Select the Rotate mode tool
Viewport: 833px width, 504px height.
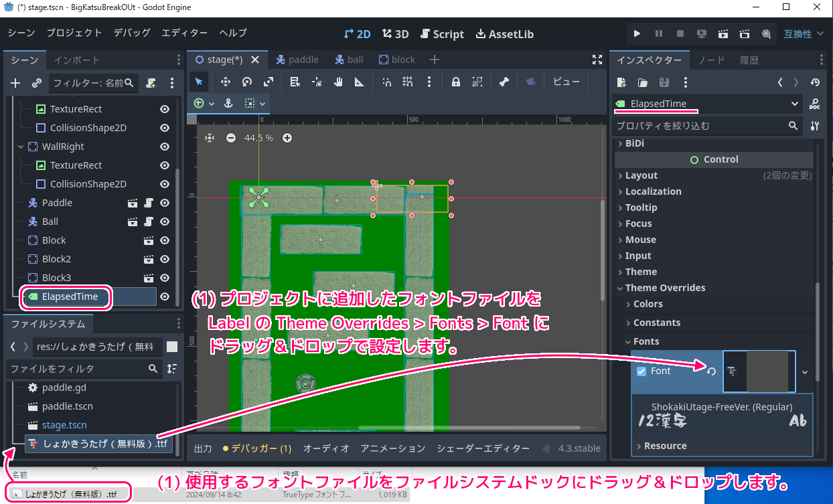click(x=247, y=82)
